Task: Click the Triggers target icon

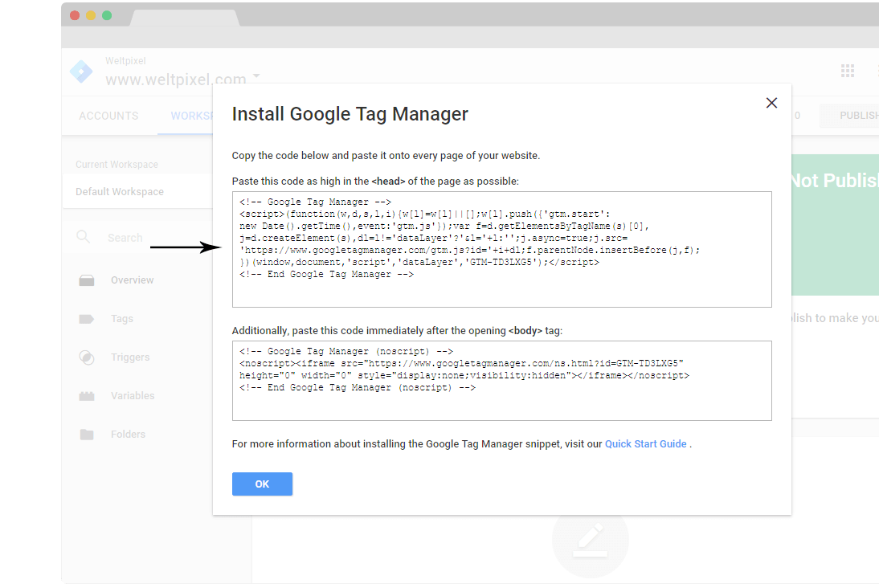Action: [87, 357]
